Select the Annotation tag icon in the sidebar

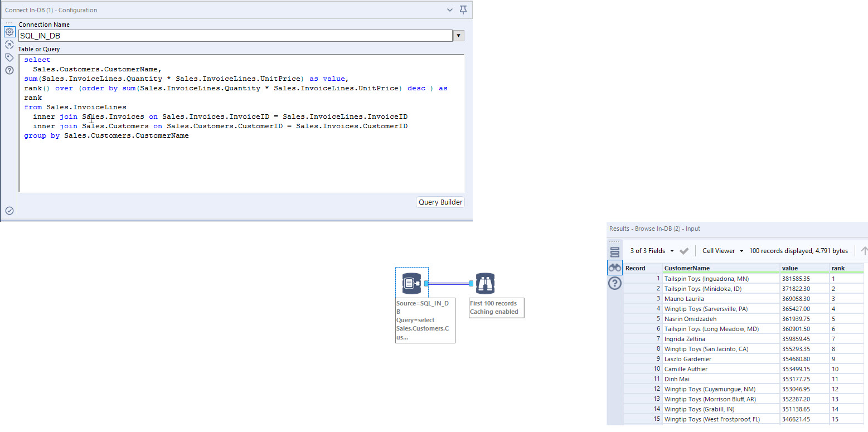tap(9, 56)
